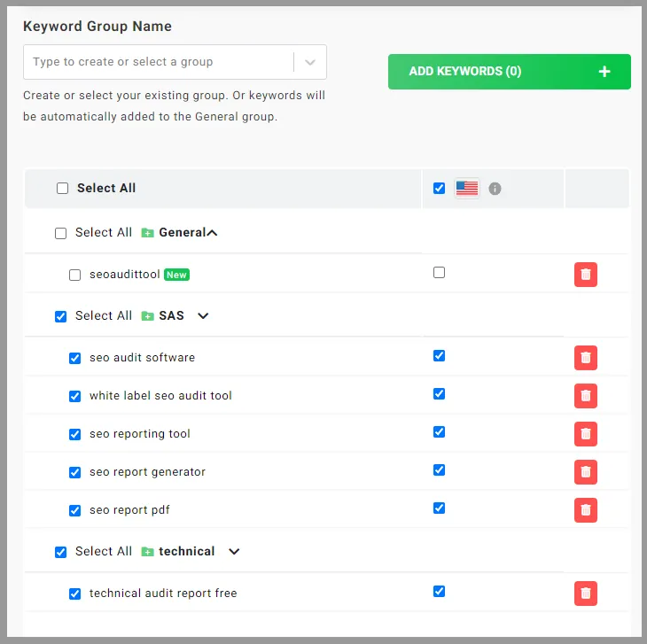Screen dimensions: 647x644
Task: Open the keyword group dropdown arrow
Action: click(310, 62)
